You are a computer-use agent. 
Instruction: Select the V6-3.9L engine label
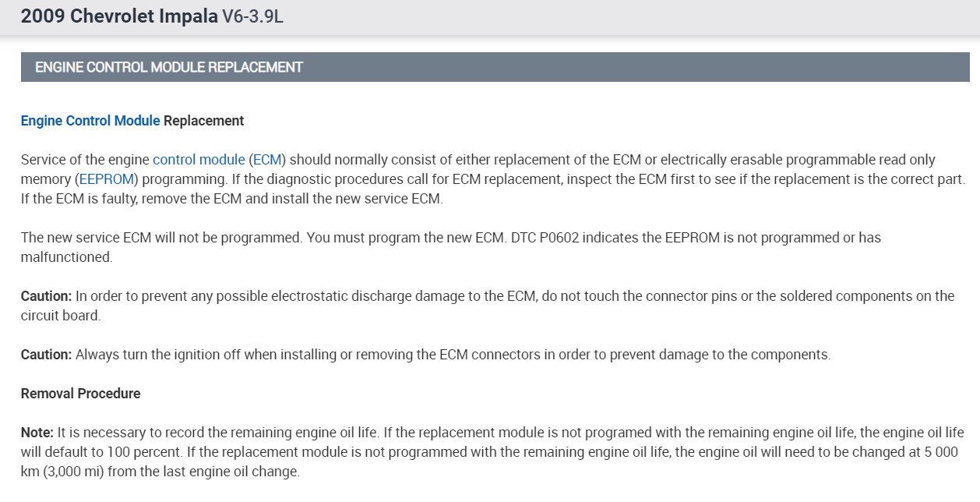pyautogui.click(x=253, y=16)
